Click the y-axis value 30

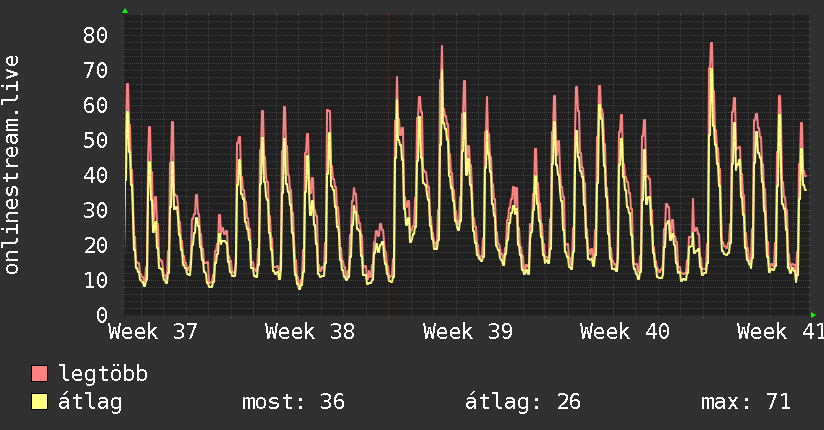click(x=96, y=210)
